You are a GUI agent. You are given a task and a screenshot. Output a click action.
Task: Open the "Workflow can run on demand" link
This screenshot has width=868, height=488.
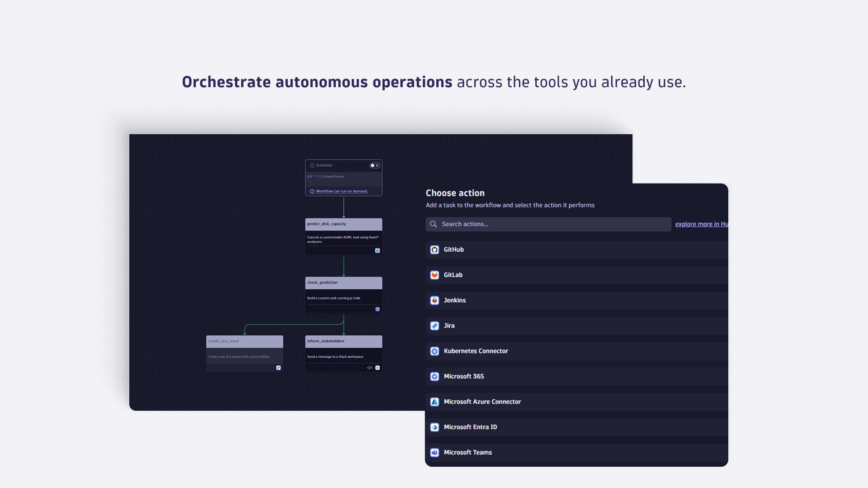click(341, 191)
